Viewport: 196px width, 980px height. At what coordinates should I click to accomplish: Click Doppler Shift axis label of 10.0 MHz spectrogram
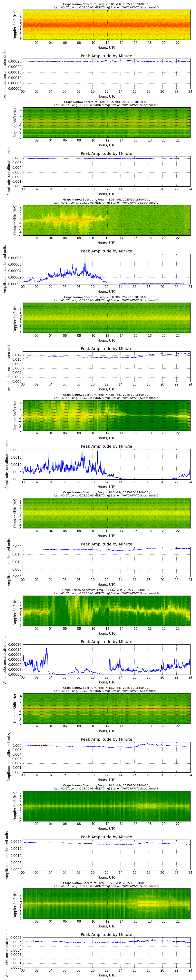(x=15, y=513)
